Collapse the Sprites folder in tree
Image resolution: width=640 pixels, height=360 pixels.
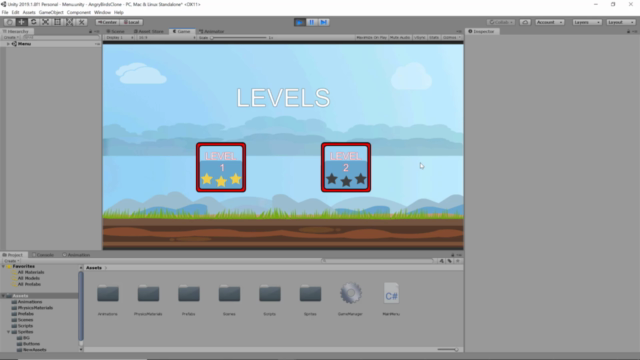click(9, 332)
